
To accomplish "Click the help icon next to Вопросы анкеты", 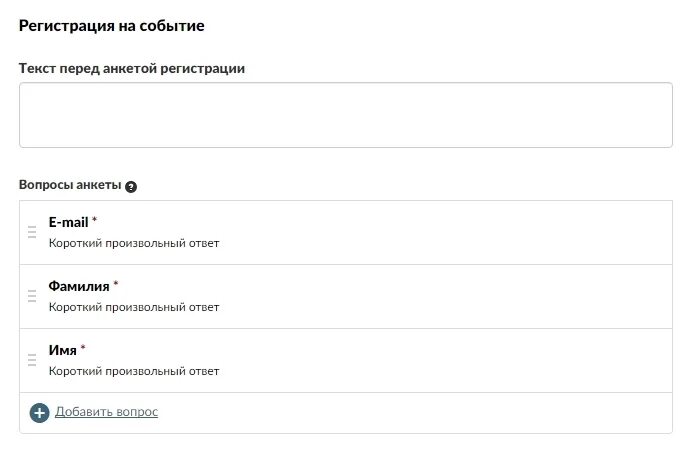I will [131, 187].
